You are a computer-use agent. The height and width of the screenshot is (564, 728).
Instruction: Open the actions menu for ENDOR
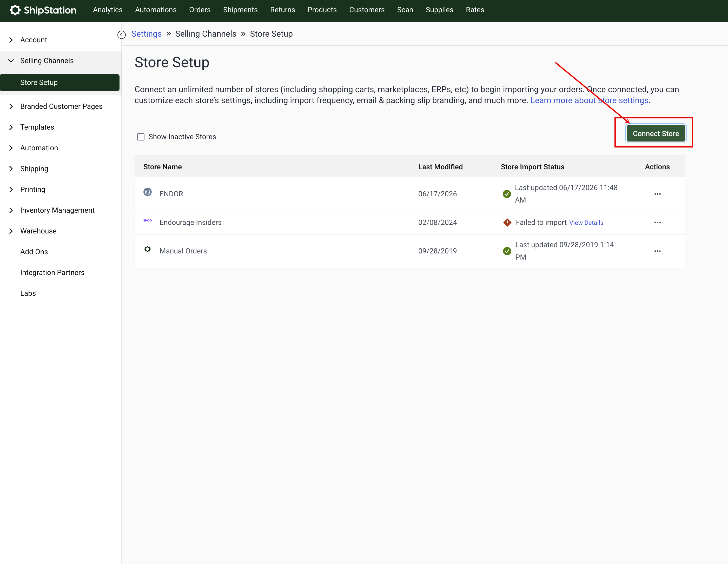pyautogui.click(x=657, y=194)
